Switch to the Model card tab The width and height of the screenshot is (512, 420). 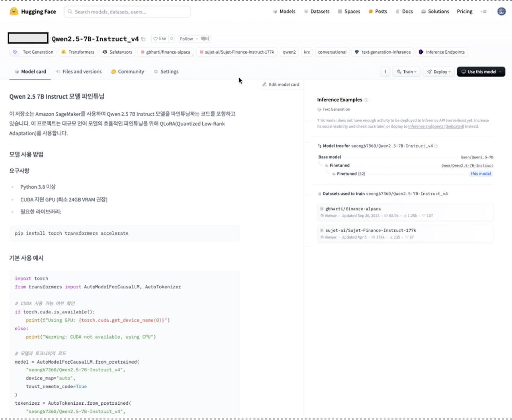click(x=30, y=72)
